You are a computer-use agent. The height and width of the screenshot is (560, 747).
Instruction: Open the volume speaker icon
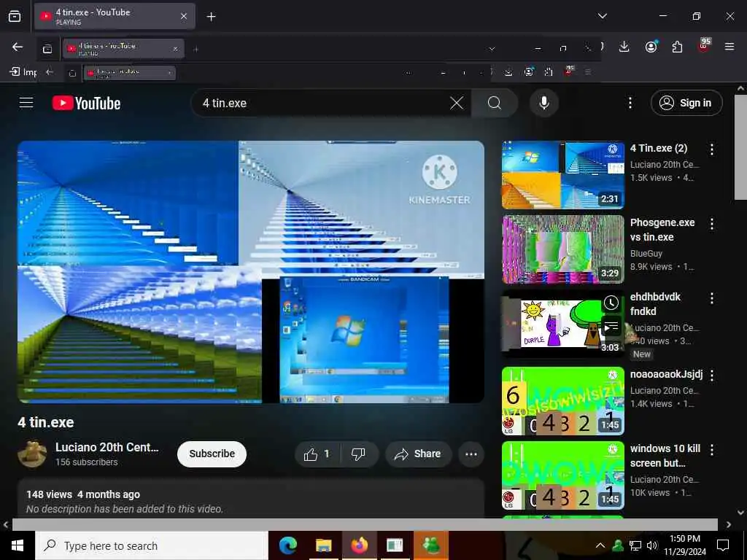pyautogui.click(x=652, y=545)
